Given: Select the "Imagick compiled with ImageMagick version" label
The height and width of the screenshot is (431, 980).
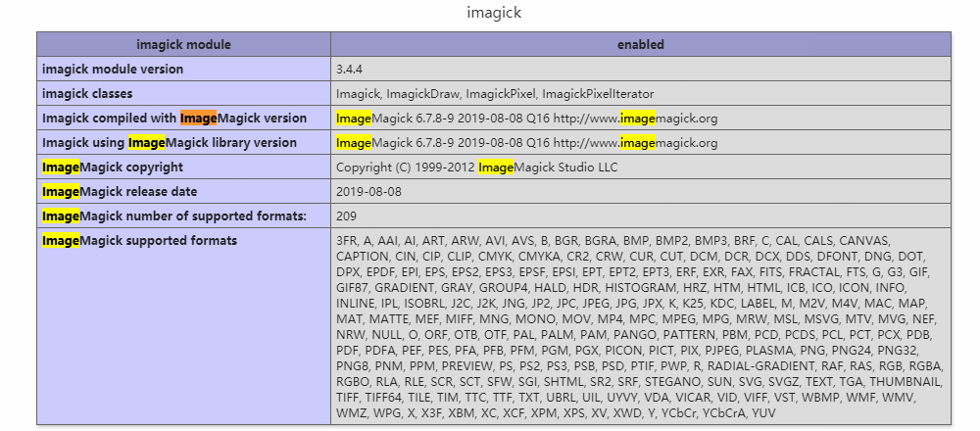Looking at the screenshot, I should click(x=174, y=119).
